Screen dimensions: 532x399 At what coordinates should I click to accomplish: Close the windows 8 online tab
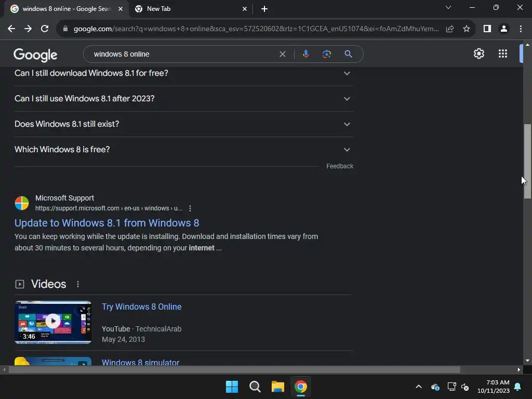click(121, 9)
